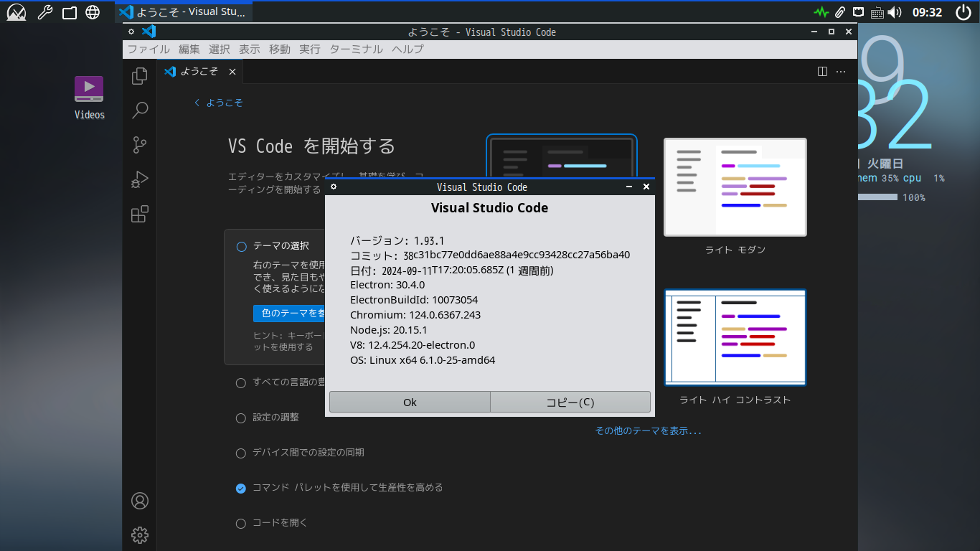Open the 表示 menu
The width and height of the screenshot is (980, 551).
[250, 50]
